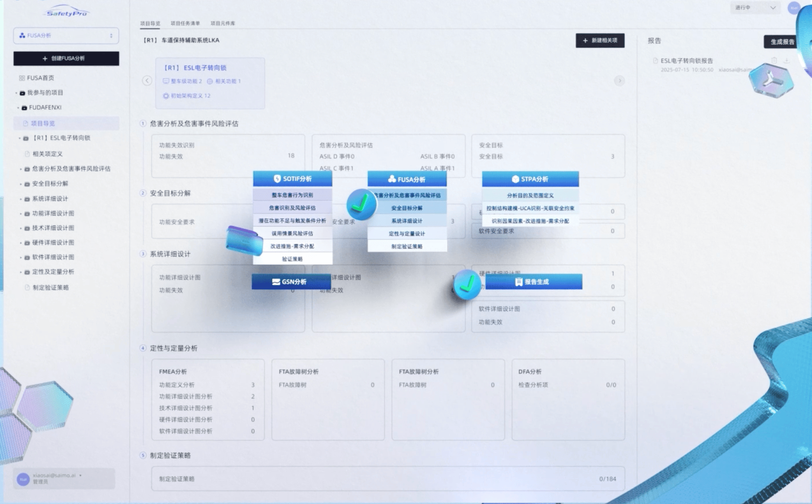Click the 创建FUSA分析 button

click(66, 58)
